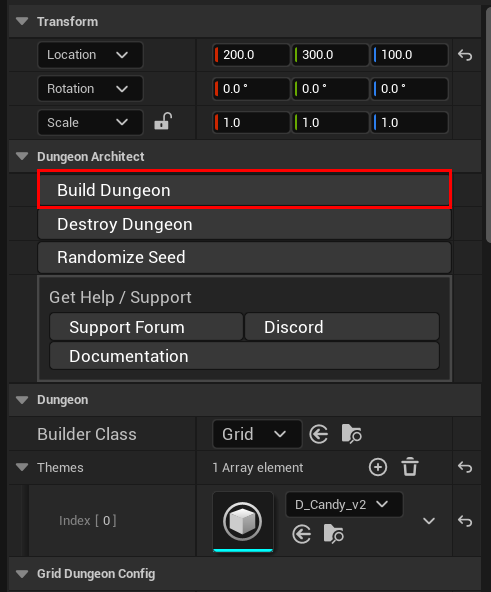Viewport: 491px width, 592px height.
Task: Collapse the Transform section
Action: pyautogui.click(x=22, y=21)
